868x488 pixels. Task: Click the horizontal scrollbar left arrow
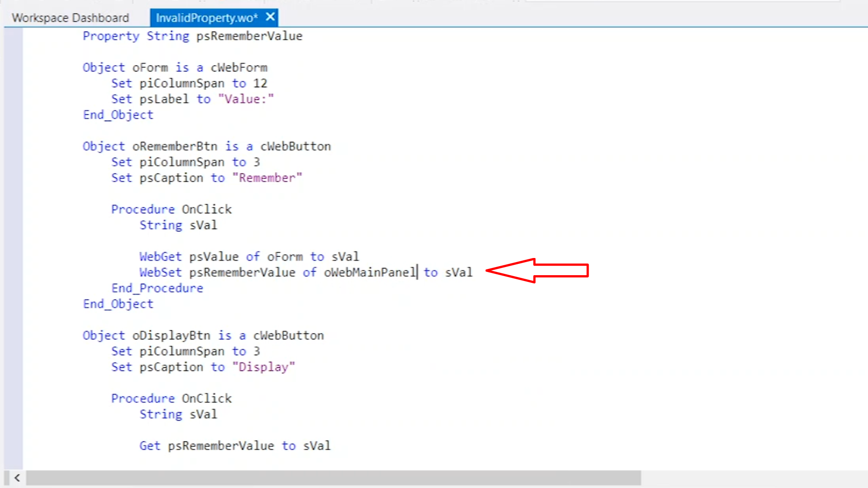[x=17, y=478]
